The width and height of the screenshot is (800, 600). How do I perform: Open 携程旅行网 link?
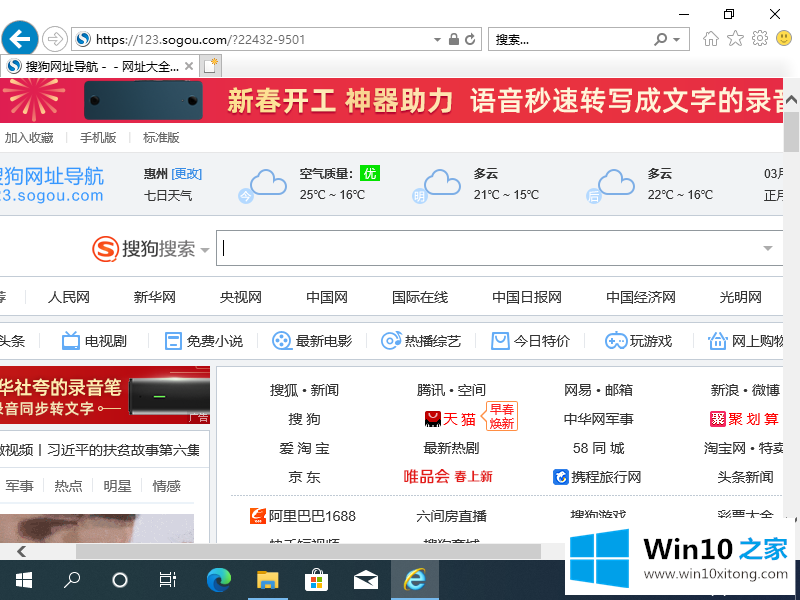pos(597,477)
